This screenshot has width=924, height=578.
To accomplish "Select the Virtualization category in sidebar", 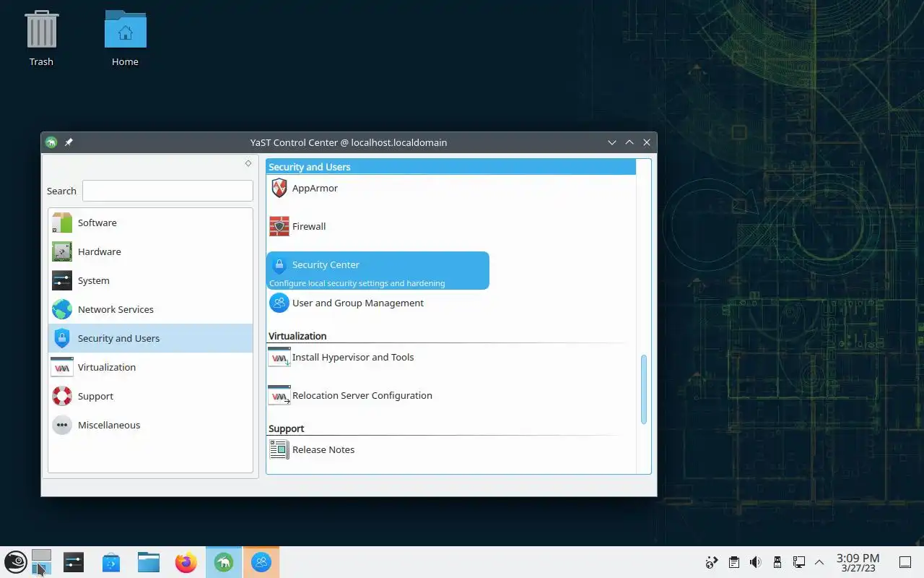I will point(150,367).
